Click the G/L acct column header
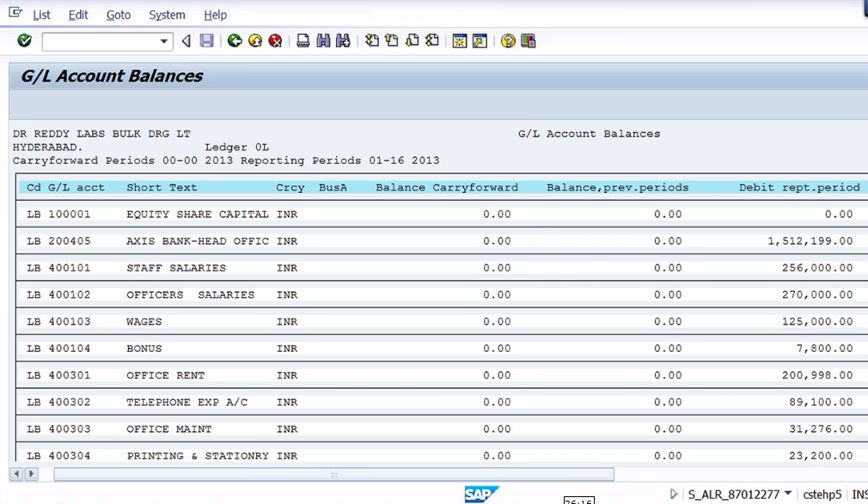 pos(76,187)
